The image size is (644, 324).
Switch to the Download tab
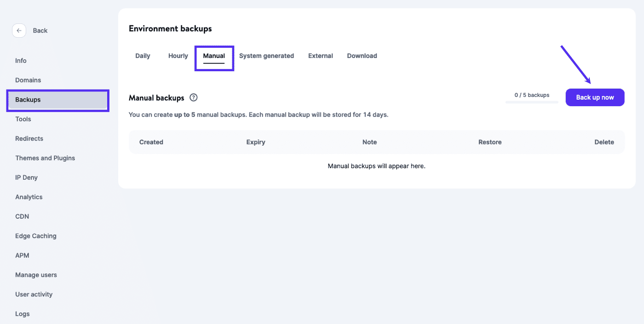pyautogui.click(x=362, y=56)
